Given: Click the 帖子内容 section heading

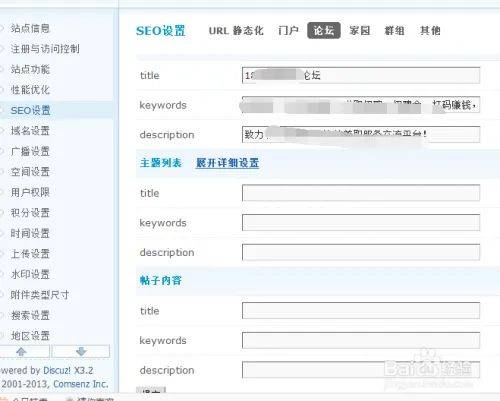Looking at the screenshot, I should [x=161, y=281].
